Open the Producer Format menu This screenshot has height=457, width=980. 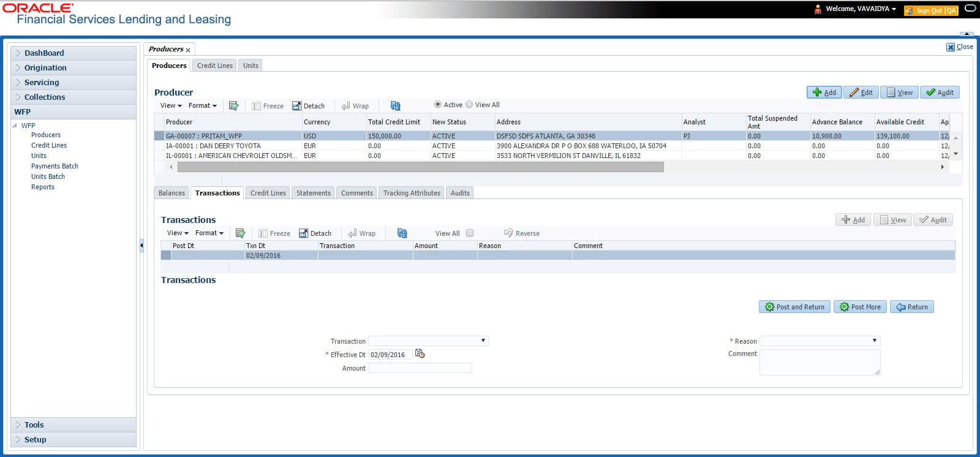203,105
